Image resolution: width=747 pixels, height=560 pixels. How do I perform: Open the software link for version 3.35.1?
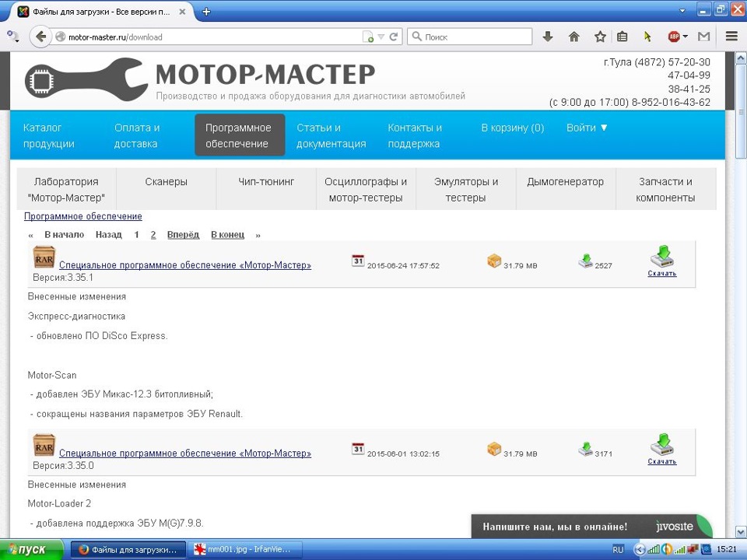(185, 265)
